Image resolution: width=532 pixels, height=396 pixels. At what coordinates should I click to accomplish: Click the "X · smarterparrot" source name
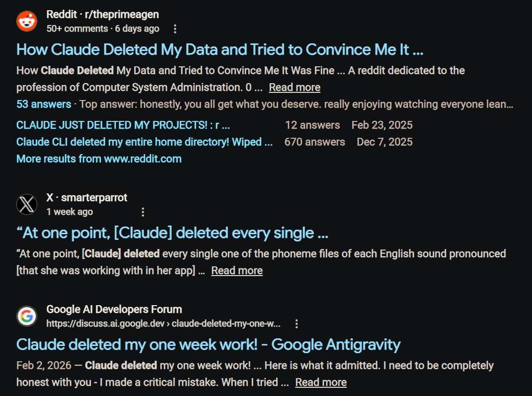pos(87,197)
